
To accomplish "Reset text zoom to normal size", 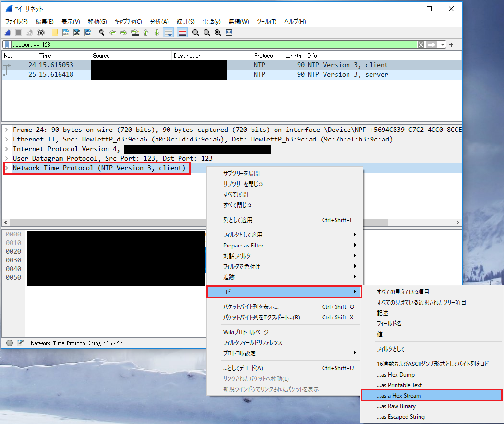I will [217, 33].
